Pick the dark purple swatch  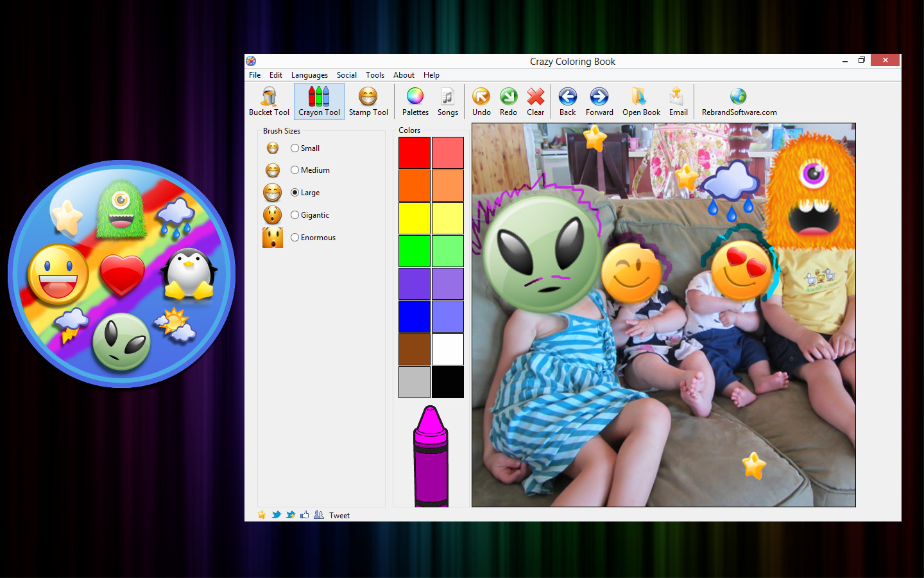click(x=415, y=284)
